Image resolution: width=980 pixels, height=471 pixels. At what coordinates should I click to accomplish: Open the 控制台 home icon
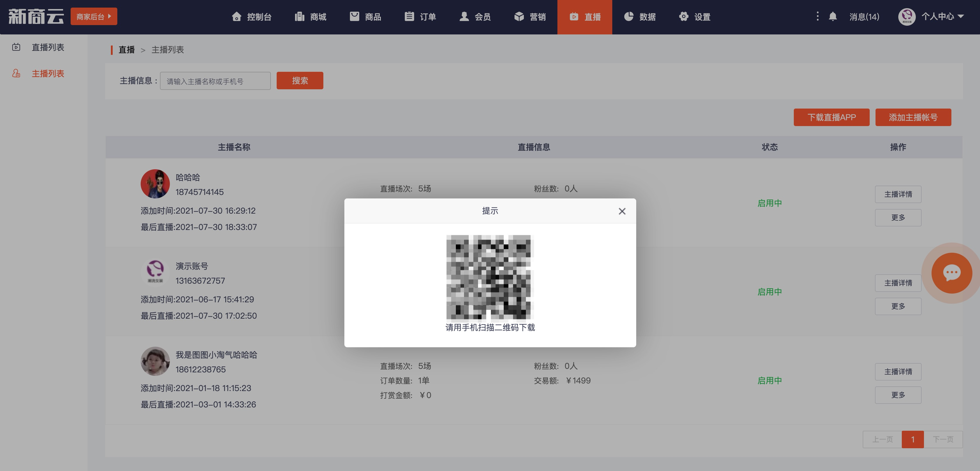[x=236, y=17]
